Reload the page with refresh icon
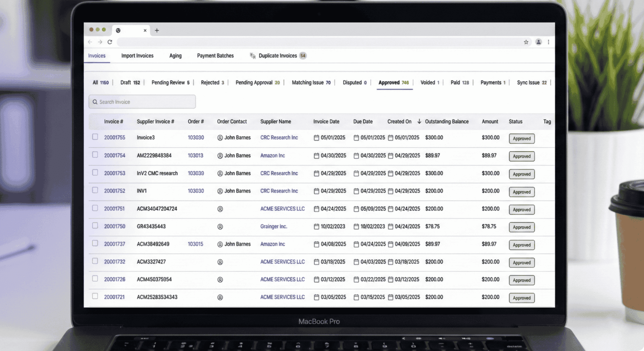Viewport: 644px width, 351px height. point(110,42)
